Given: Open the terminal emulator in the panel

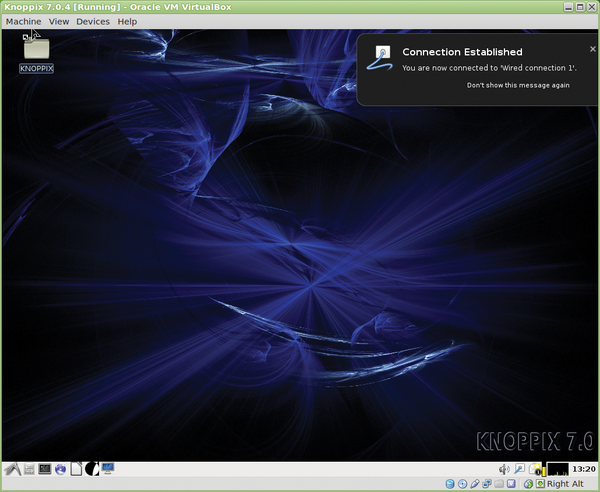Looking at the screenshot, I should (45, 468).
